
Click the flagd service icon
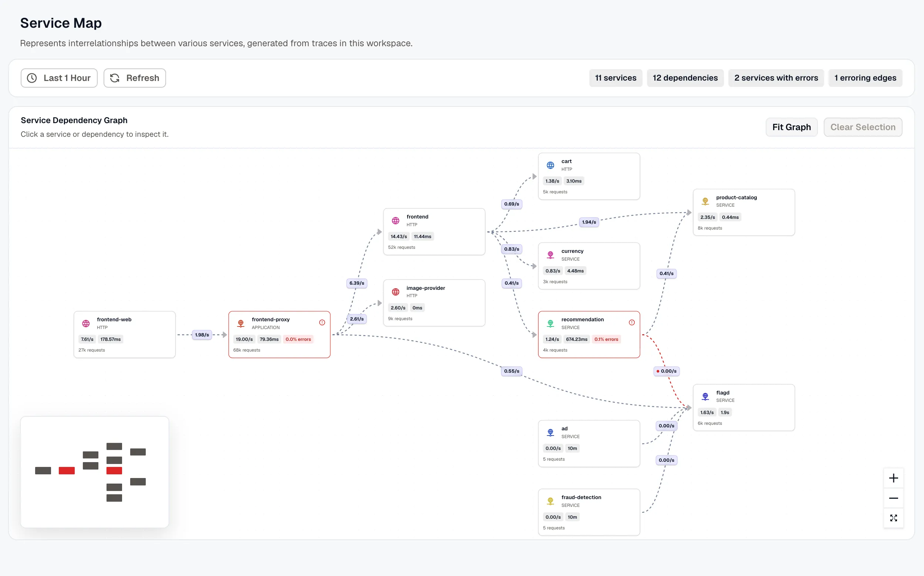pos(705,397)
